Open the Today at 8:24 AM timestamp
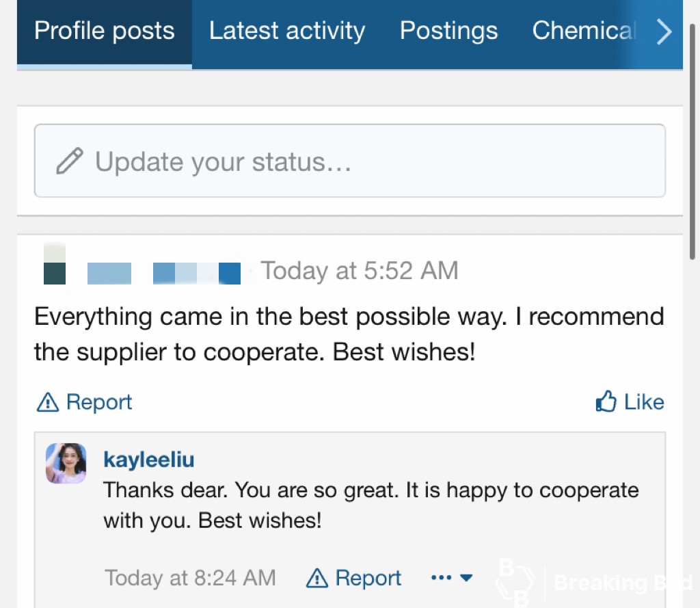The image size is (700, 608). click(x=189, y=578)
